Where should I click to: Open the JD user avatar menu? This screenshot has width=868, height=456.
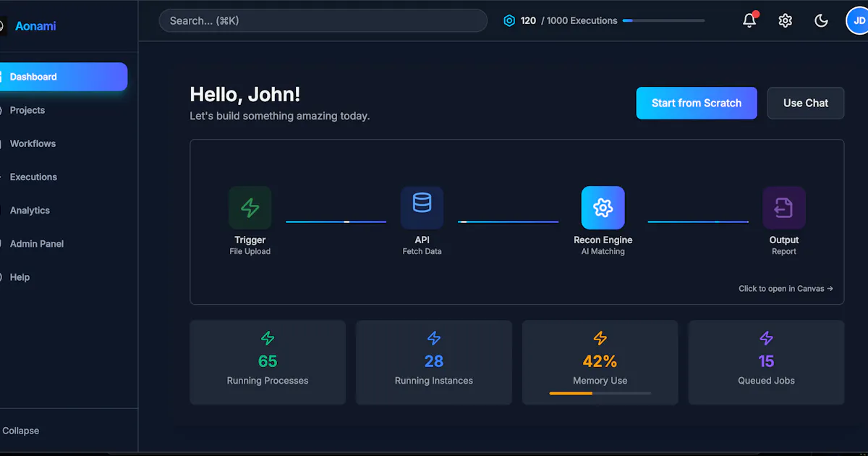click(857, 20)
